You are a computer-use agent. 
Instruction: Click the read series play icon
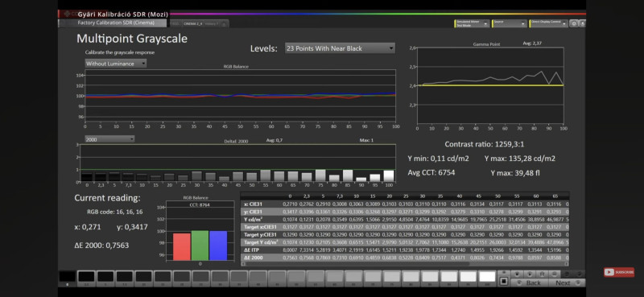530,274
